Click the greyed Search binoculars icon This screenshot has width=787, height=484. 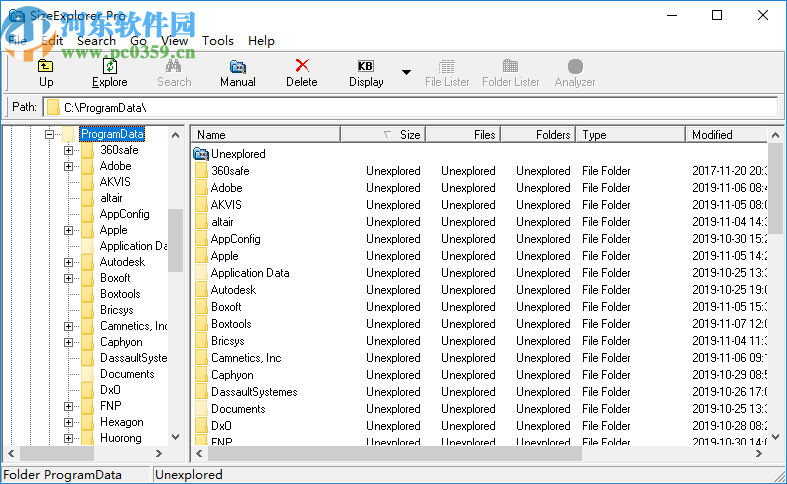click(174, 66)
